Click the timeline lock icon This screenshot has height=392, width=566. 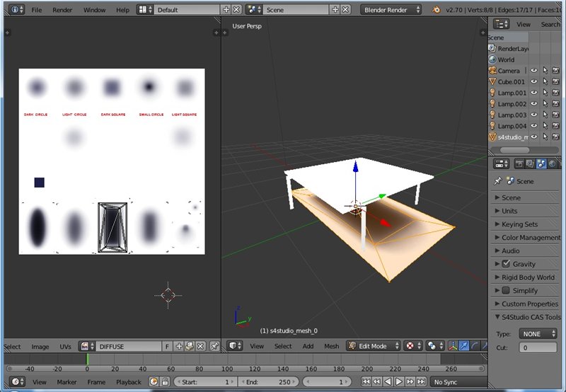click(164, 382)
